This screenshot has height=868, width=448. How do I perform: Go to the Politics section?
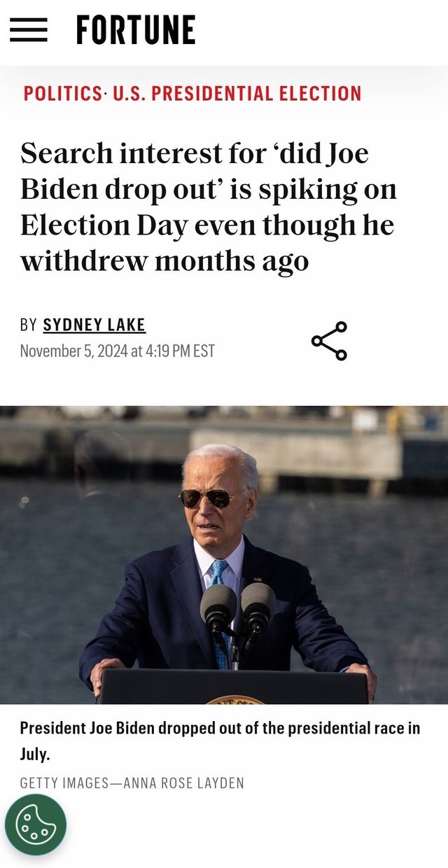click(62, 93)
